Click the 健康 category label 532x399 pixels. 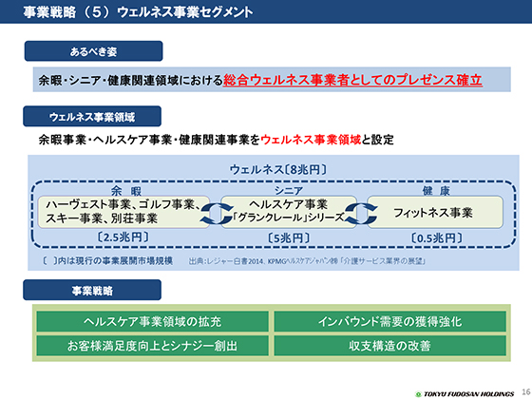coord(436,191)
